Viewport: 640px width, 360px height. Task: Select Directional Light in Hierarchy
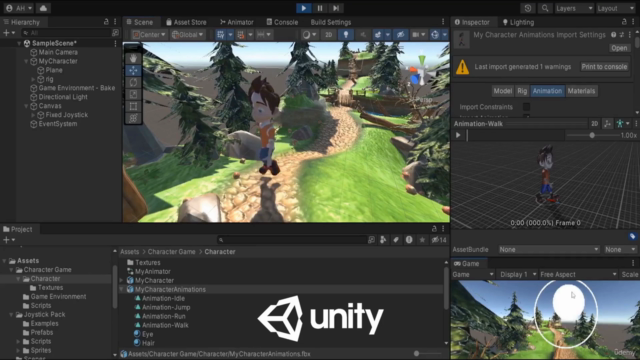[63, 97]
